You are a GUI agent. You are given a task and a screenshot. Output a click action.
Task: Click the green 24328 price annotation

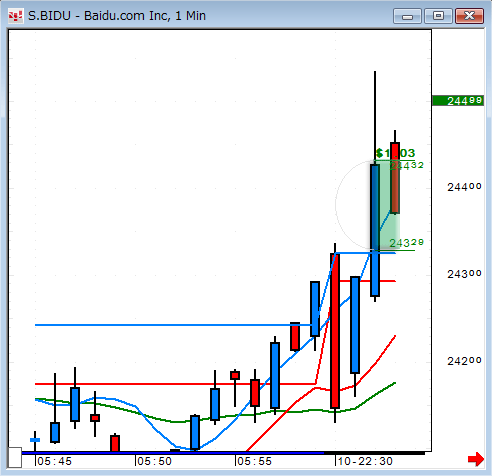point(407,243)
